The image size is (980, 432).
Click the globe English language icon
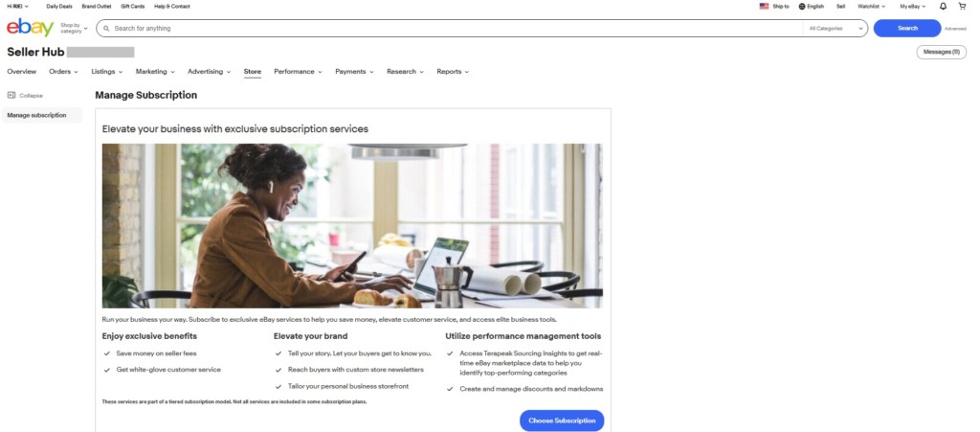(802, 7)
